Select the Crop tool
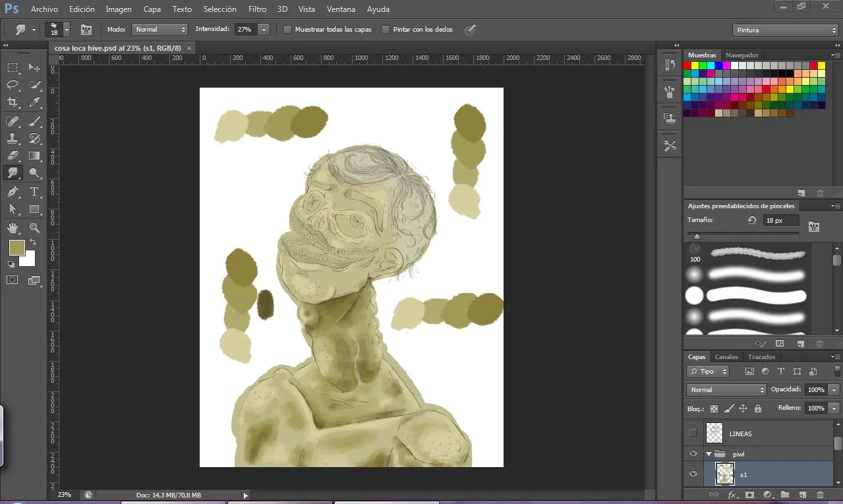Image resolution: width=843 pixels, height=504 pixels. click(13, 102)
